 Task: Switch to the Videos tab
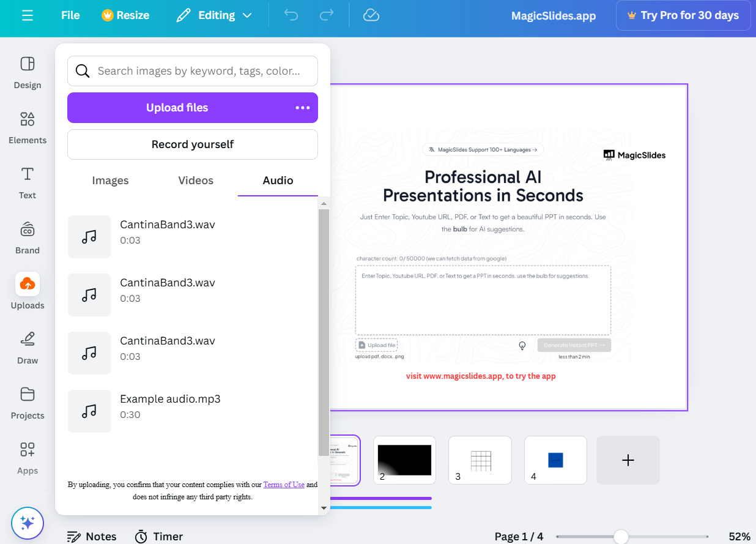[x=196, y=181]
